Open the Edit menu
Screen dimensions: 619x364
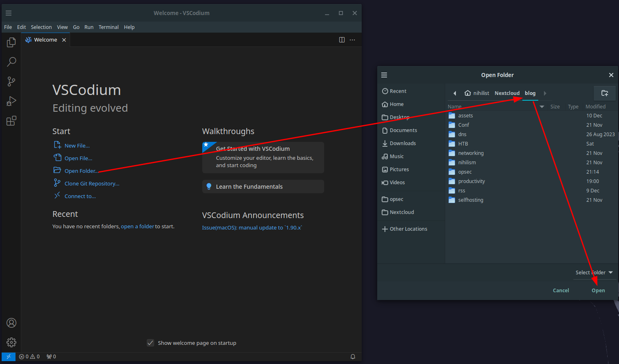click(22, 27)
